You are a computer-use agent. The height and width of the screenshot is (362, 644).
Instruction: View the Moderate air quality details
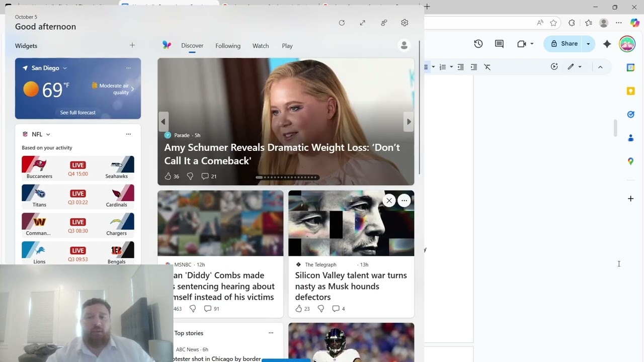tap(113, 89)
